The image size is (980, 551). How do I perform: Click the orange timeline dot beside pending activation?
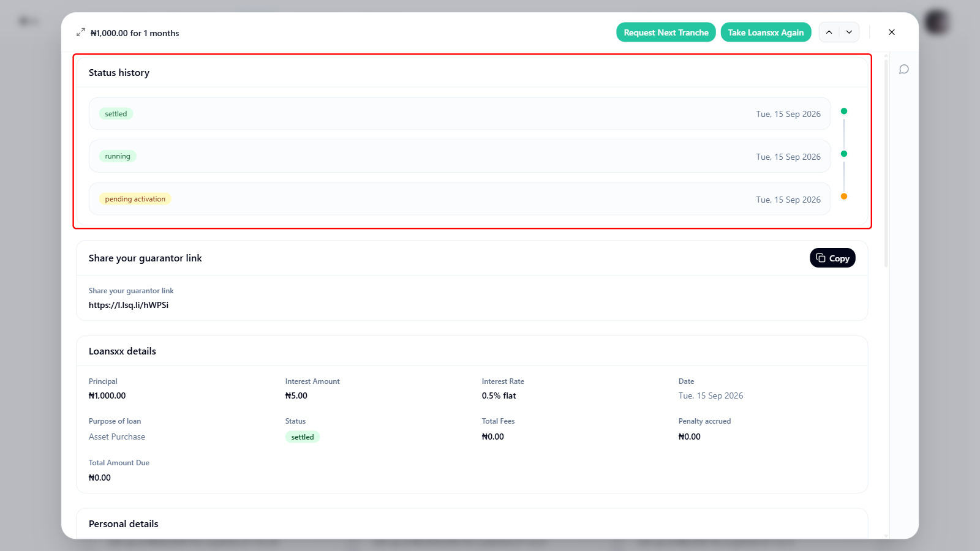[844, 197]
